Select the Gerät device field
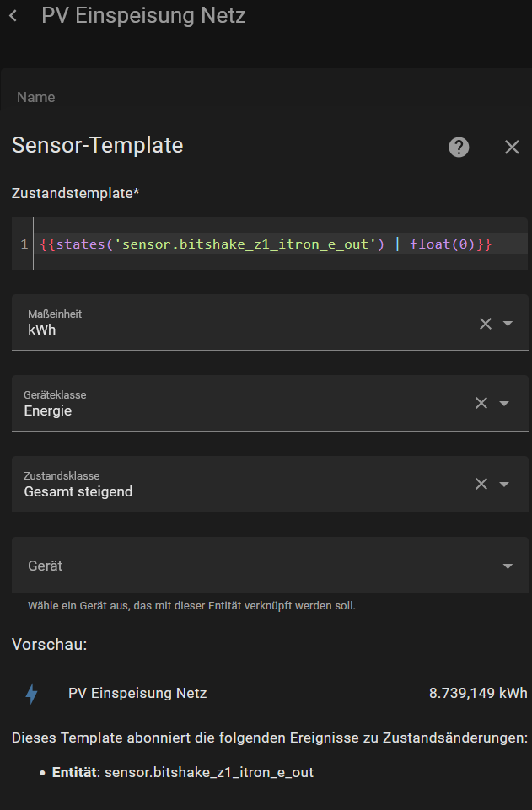 [270, 565]
